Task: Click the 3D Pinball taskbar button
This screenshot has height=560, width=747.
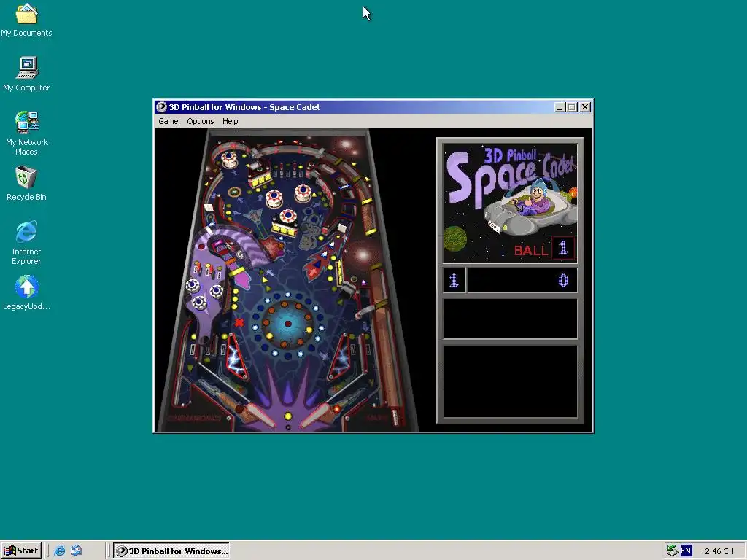Action: point(171,551)
